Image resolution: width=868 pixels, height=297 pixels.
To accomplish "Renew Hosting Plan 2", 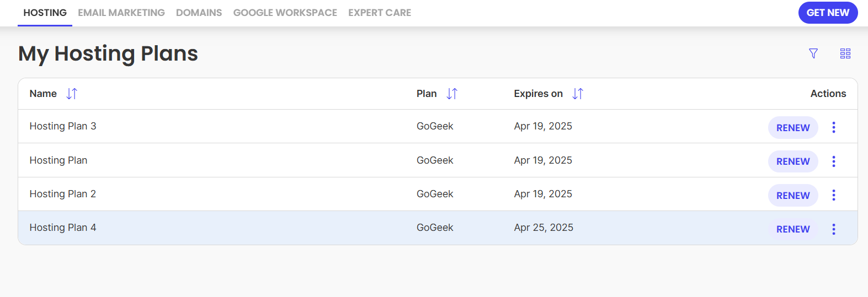I will click(x=793, y=196).
